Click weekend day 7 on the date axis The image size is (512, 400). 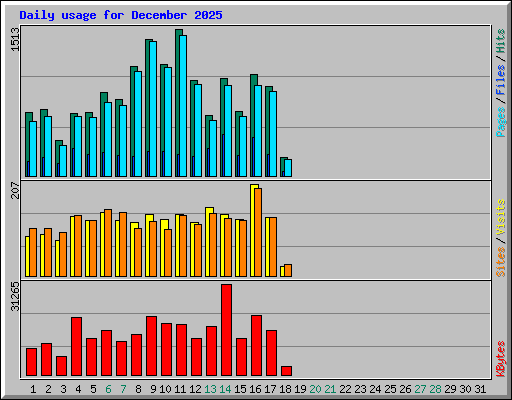(123, 389)
